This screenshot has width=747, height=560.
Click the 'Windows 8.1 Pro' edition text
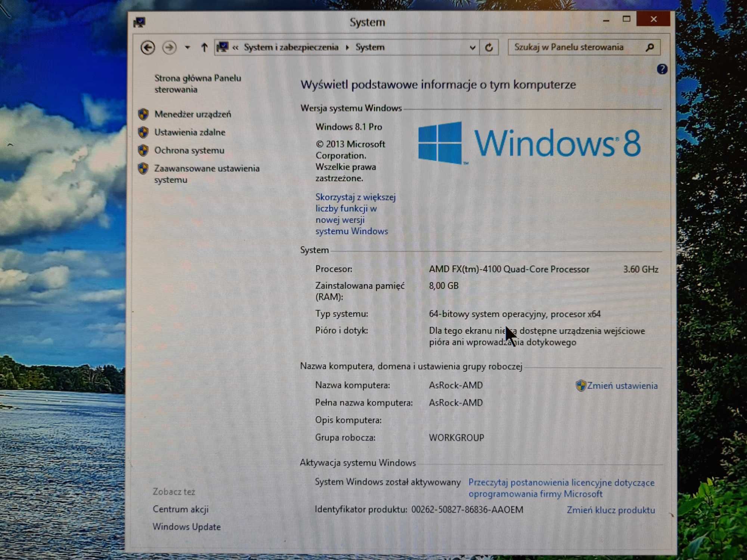pos(349,127)
